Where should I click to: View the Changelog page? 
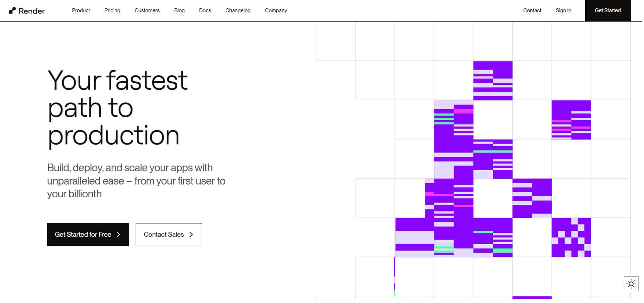[x=238, y=10]
